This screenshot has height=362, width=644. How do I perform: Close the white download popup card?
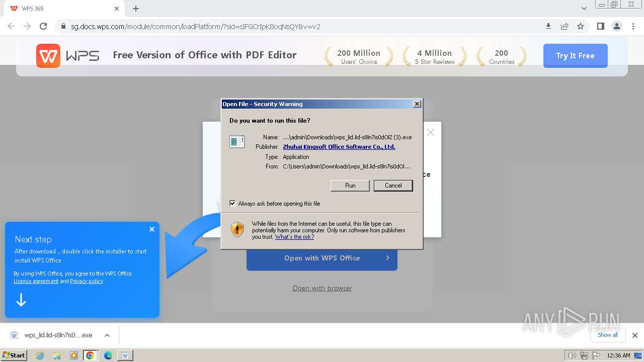pos(431,132)
